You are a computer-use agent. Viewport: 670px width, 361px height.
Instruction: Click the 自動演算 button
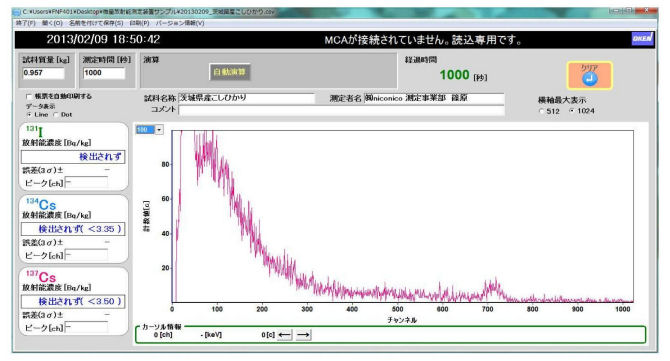(x=230, y=72)
